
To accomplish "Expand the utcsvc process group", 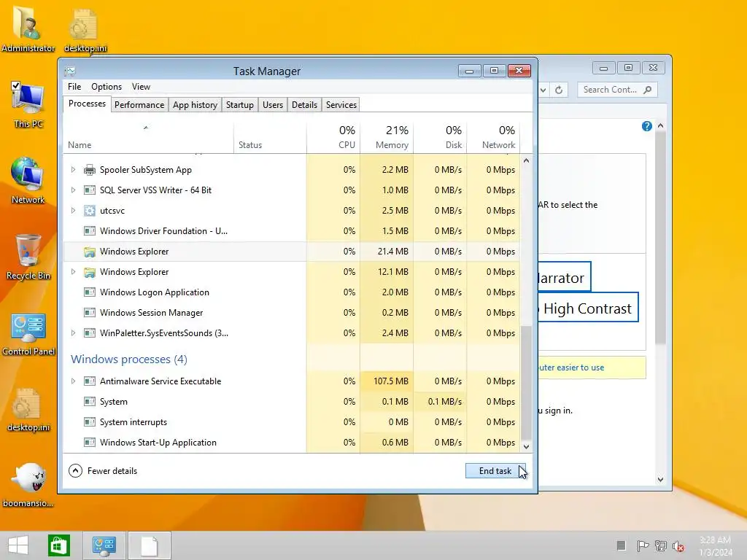I will click(73, 211).
